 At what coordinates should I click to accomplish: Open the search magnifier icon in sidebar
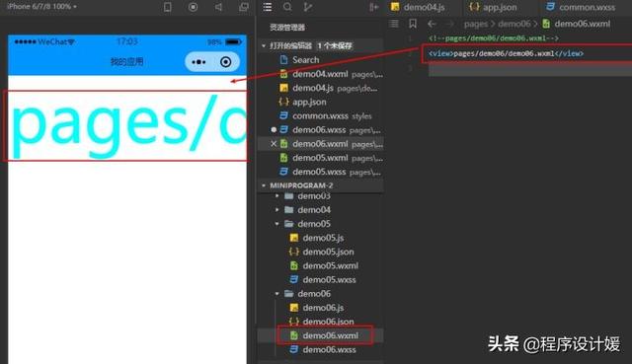[x=287, y=7]
